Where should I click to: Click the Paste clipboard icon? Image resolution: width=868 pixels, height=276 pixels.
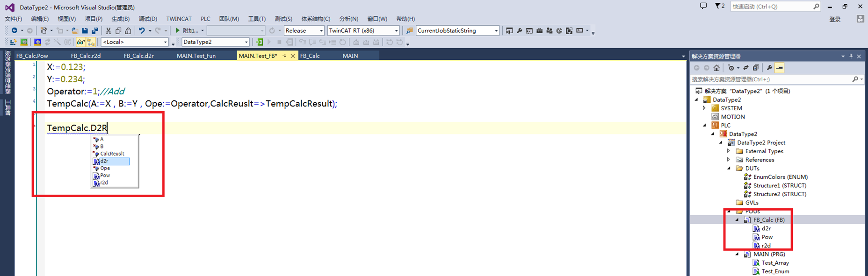[x=128, y=30]
